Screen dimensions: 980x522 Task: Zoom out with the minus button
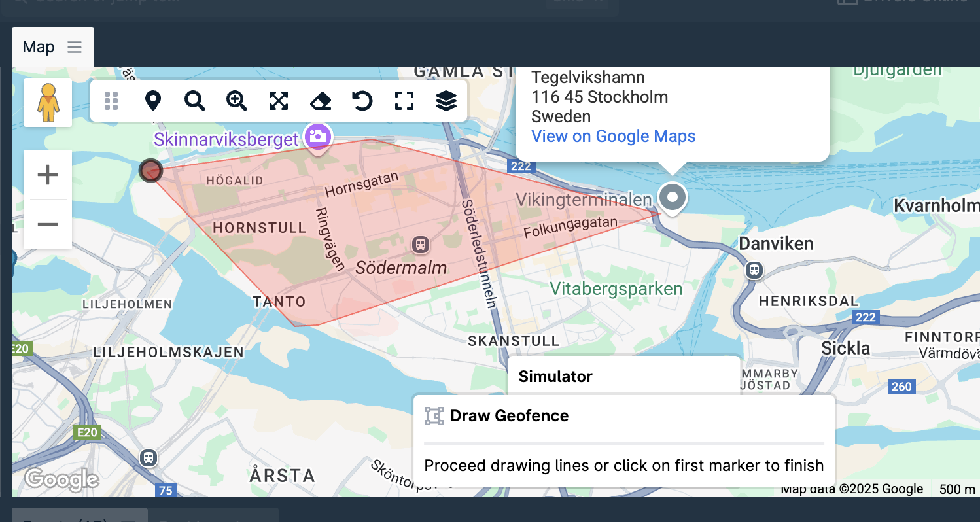point(48,224)
